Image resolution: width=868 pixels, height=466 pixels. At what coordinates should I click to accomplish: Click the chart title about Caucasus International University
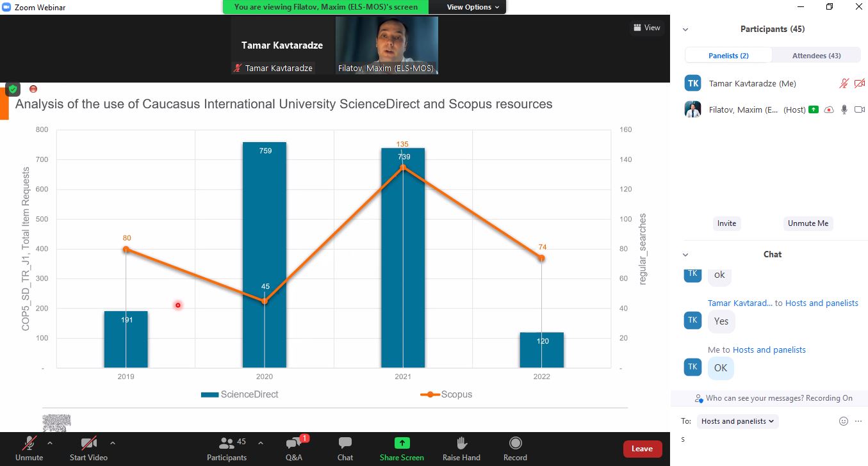click(284, 104)
